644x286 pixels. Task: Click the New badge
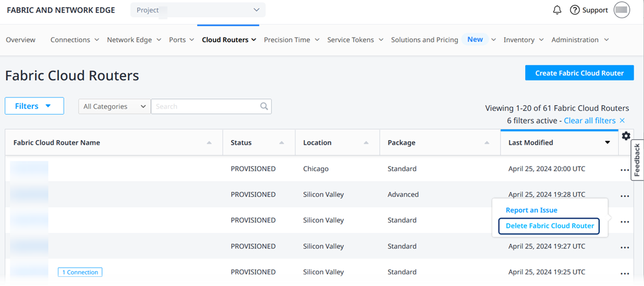pyautogui.click(x=475, y=40)
